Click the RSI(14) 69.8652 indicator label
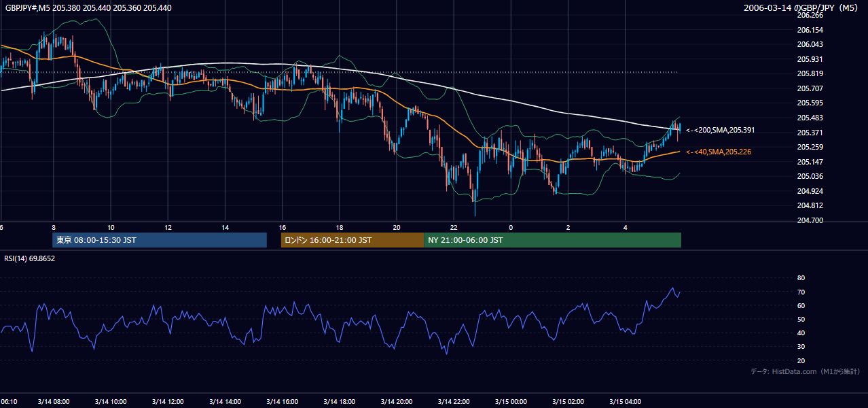This screenshot has height=408, width=868. coord(29,258)
